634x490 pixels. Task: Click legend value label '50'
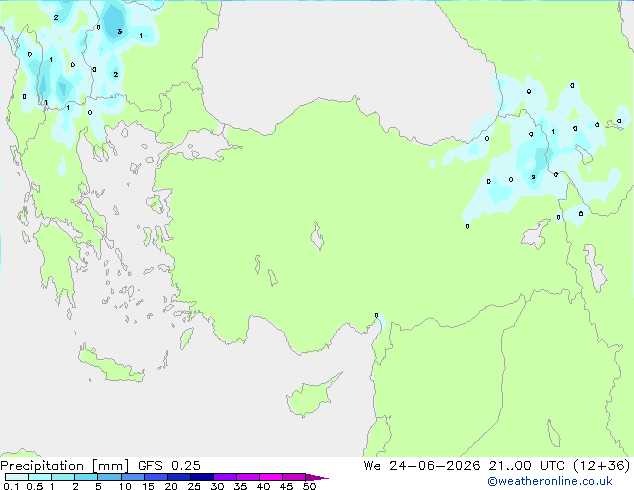click(309, 486)
